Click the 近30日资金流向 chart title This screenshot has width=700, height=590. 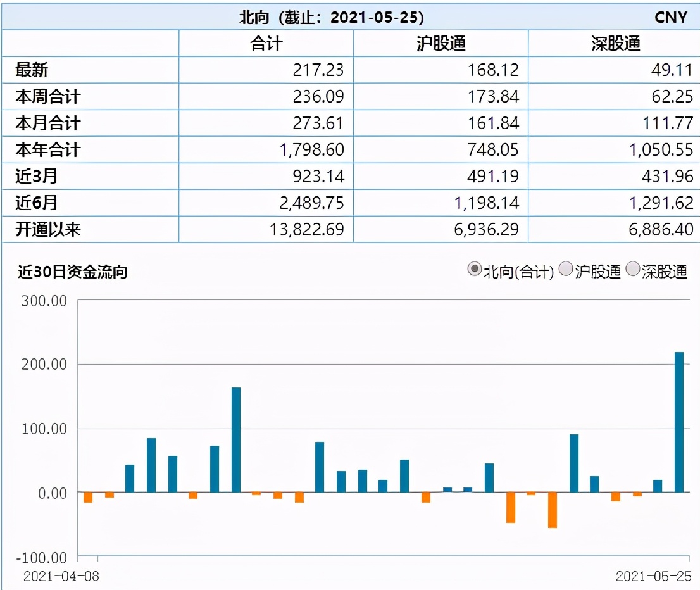click(73, 272)
